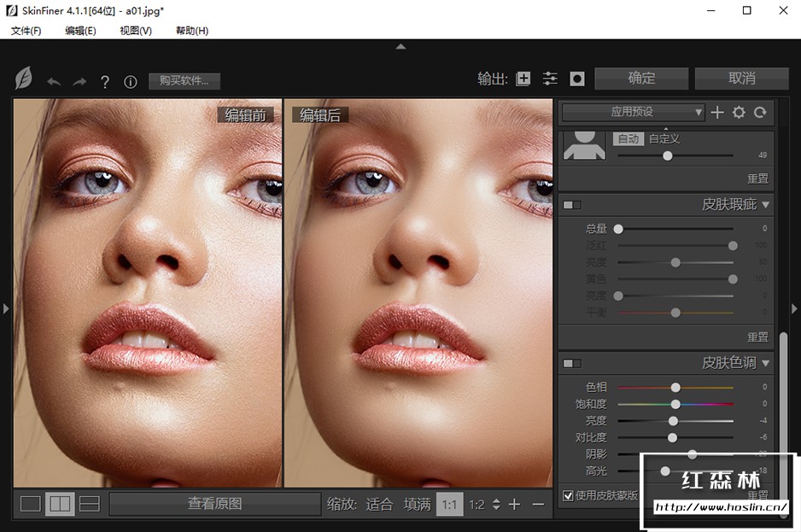Click the 饱和度 slider handle
Viewport: 801px width, 532px height.
click(x=675, y=404)
